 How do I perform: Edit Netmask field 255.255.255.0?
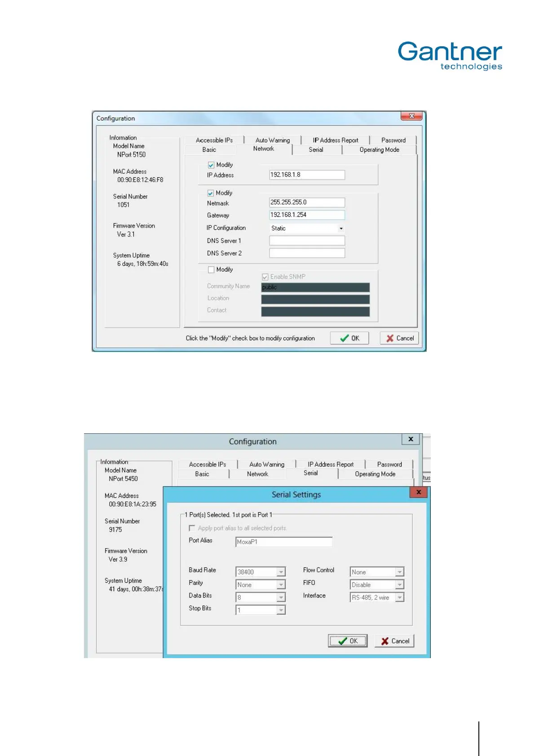(307, 202)
